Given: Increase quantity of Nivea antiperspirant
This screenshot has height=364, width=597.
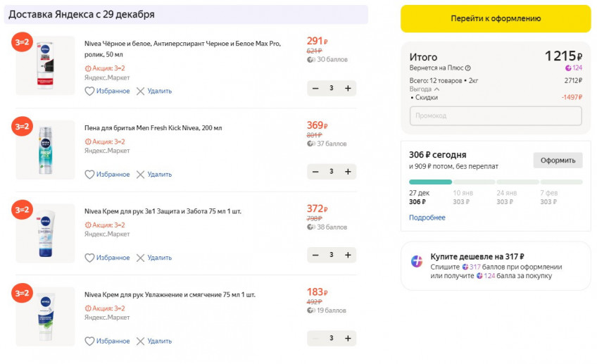Looking at the screenshot, I should click(348, 88).
